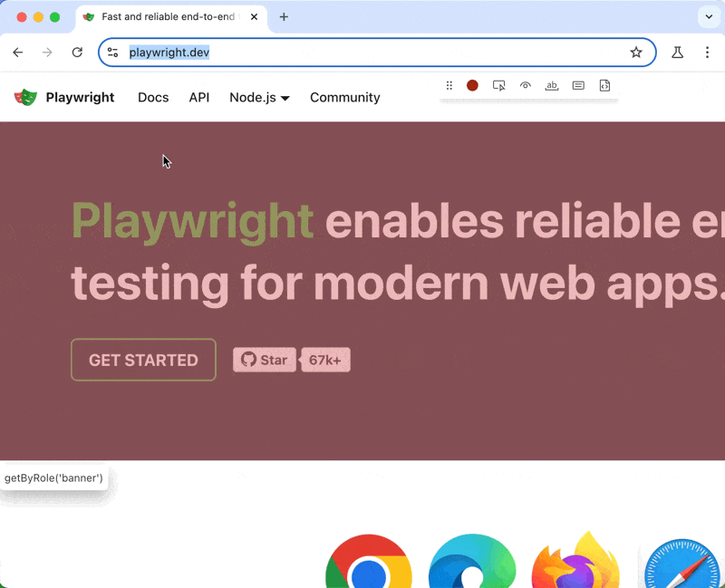Click the macOS green fullscreen window button
This screenshot has width=725, height=588.
54,17
